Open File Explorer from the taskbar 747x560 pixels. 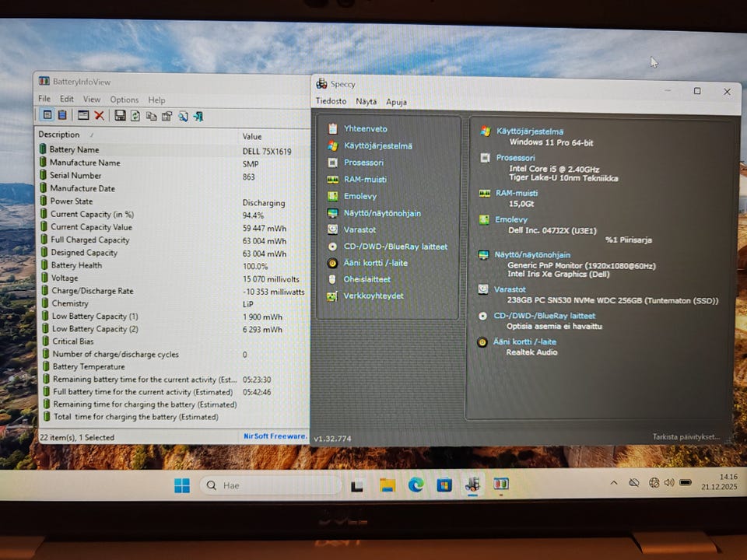pyautogui.click(x=388, y=485)
